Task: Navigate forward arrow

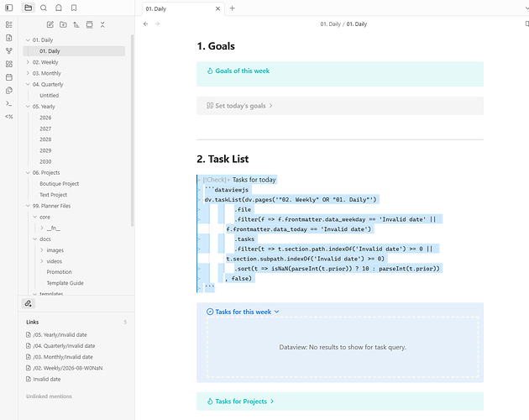Action: [x=157, y=24]
